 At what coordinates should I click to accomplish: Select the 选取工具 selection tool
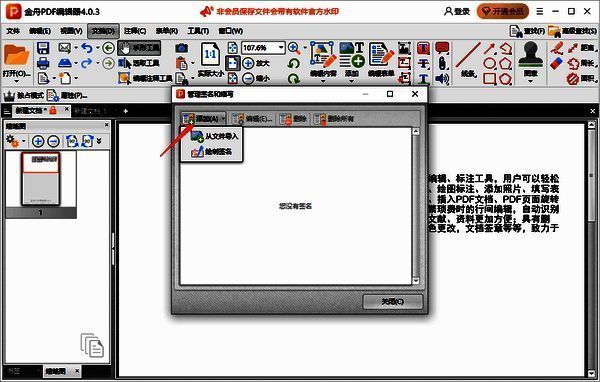point(139,63)
